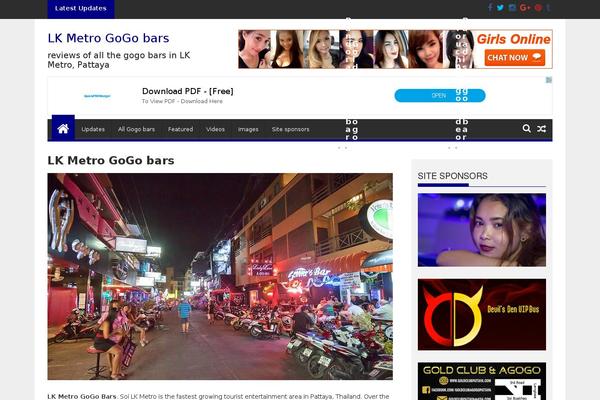Open the Gold Club & Agogo sponsor banner

[x=482, y=381]
